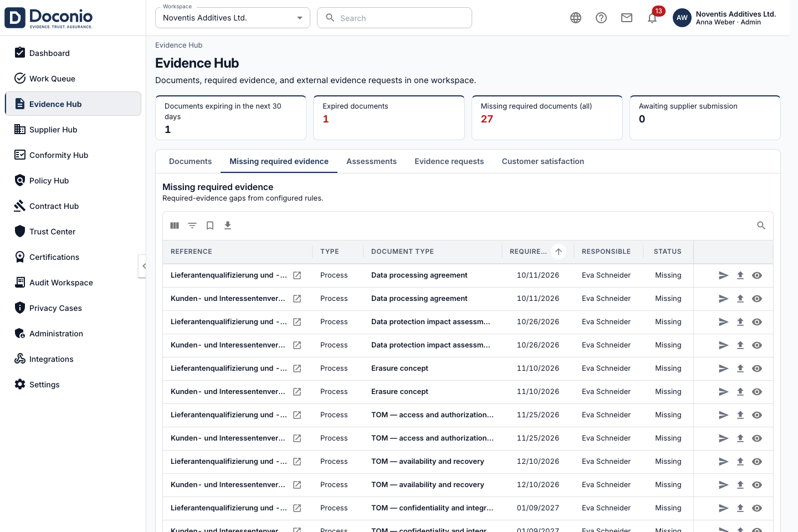The height and width of the screenshot is (532, 798).
Task: Open the Workspace dropdown Noventis Additives Ltd.
Action: (233, 18)
